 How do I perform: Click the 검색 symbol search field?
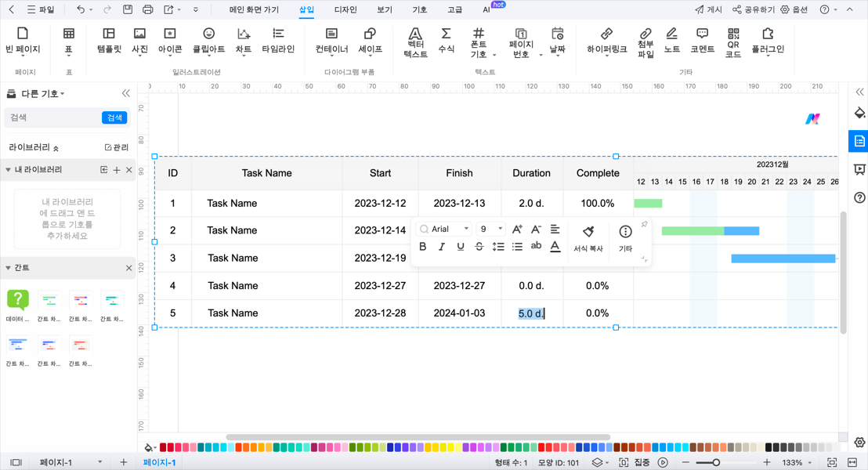coord(53,117)
